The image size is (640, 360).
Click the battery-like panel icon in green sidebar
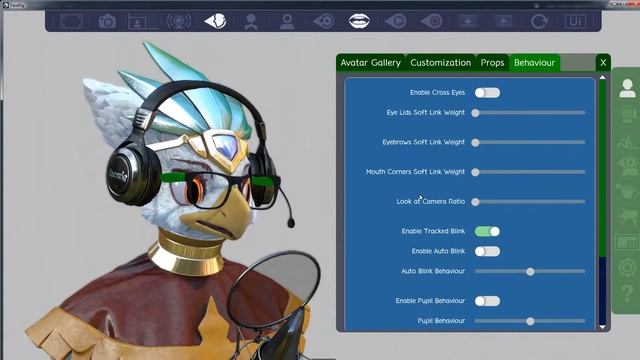[x=627, y=243]
